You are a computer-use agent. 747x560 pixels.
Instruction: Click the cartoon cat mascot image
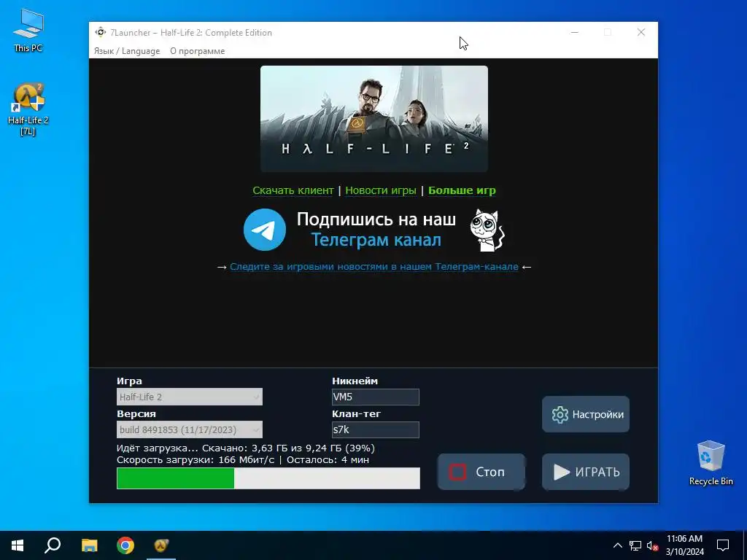pos(487,230)
